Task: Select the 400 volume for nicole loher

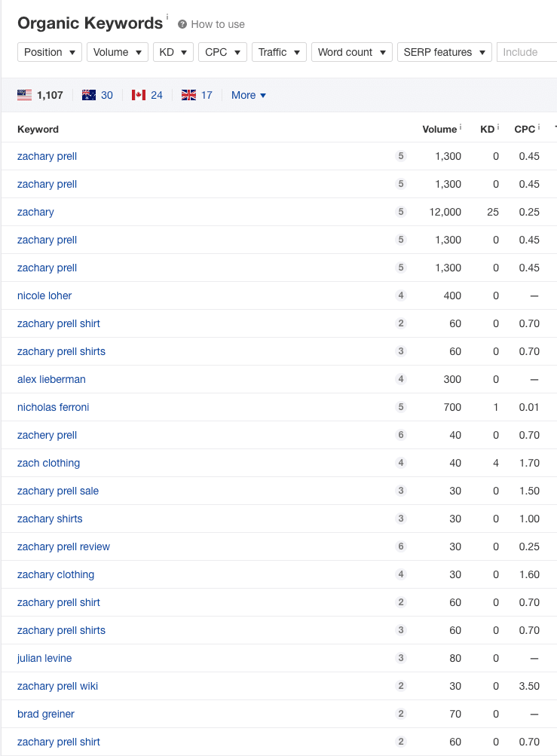Action: point(452,295)
